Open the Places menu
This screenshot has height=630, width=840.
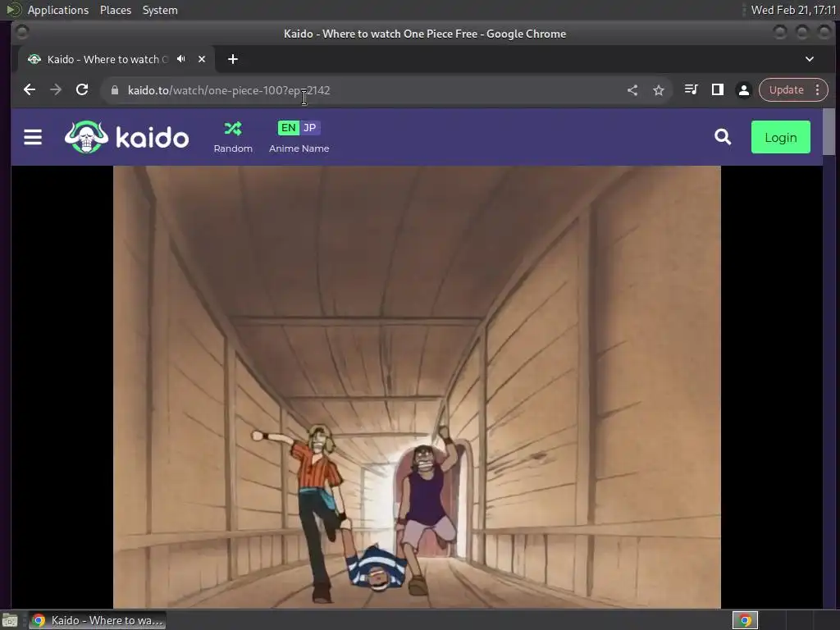(x=115, y=10)
